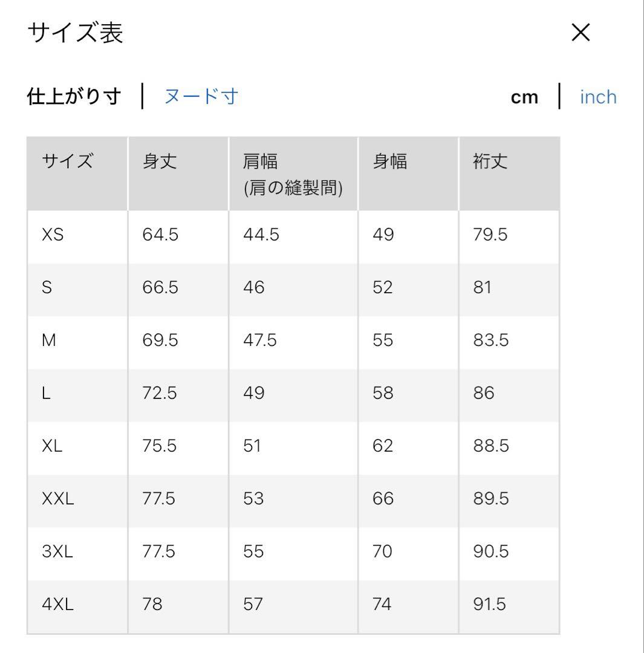The image size is (644, 653).
Task: Click the 58 body width value for L
Action: pos(383,394)
